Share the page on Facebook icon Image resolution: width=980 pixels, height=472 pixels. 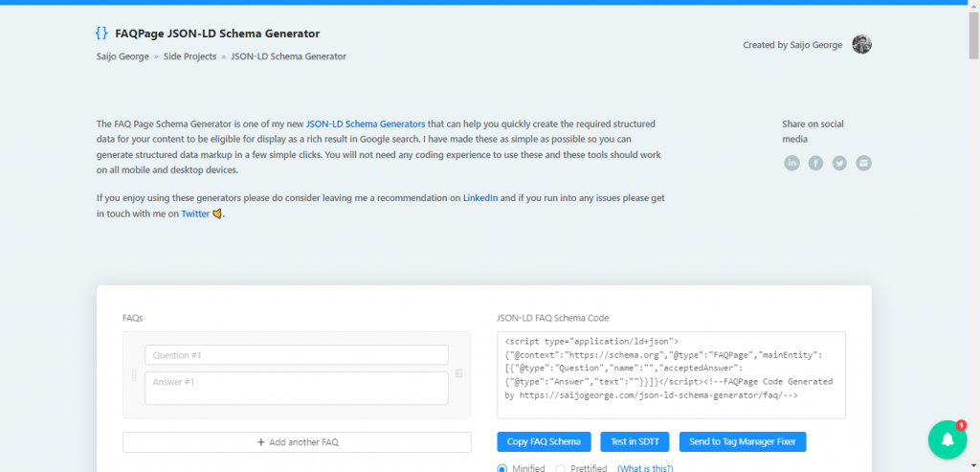click(x=815, y=163)
